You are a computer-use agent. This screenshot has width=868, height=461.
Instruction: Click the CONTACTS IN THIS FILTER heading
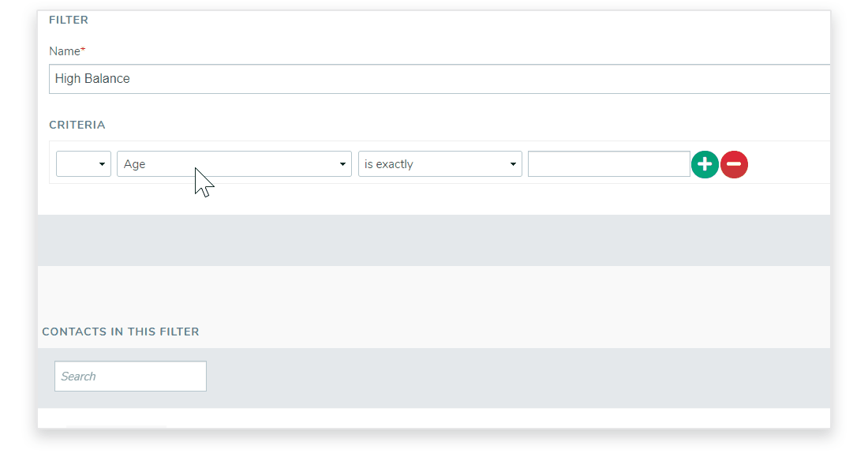pyautogui.click(x=121, y=332)
